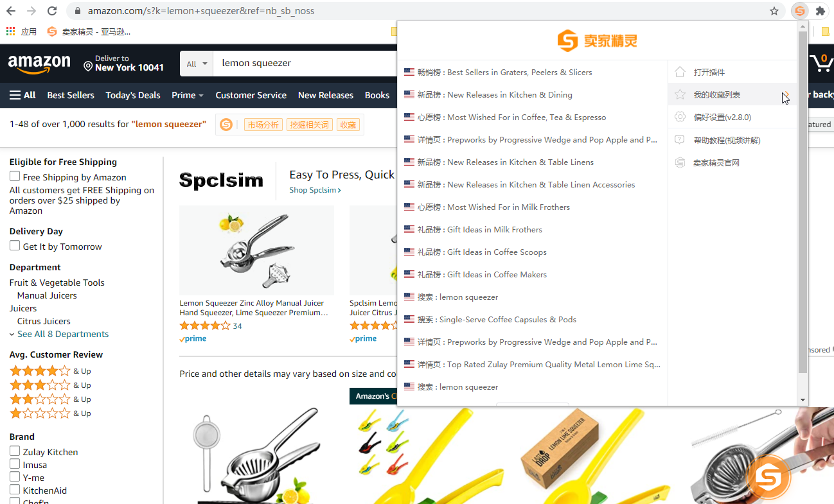
Task: Tick the Zulay Kitchen brand checkbox
Action: (15, 451)
